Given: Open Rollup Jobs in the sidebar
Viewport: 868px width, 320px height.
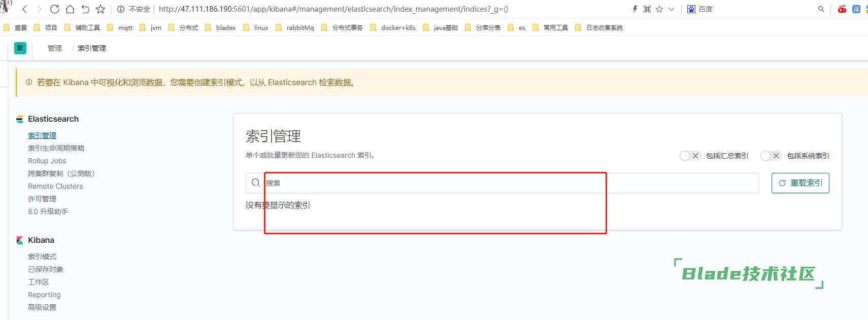Looking at the screenshot, I should tap(47, 161).
